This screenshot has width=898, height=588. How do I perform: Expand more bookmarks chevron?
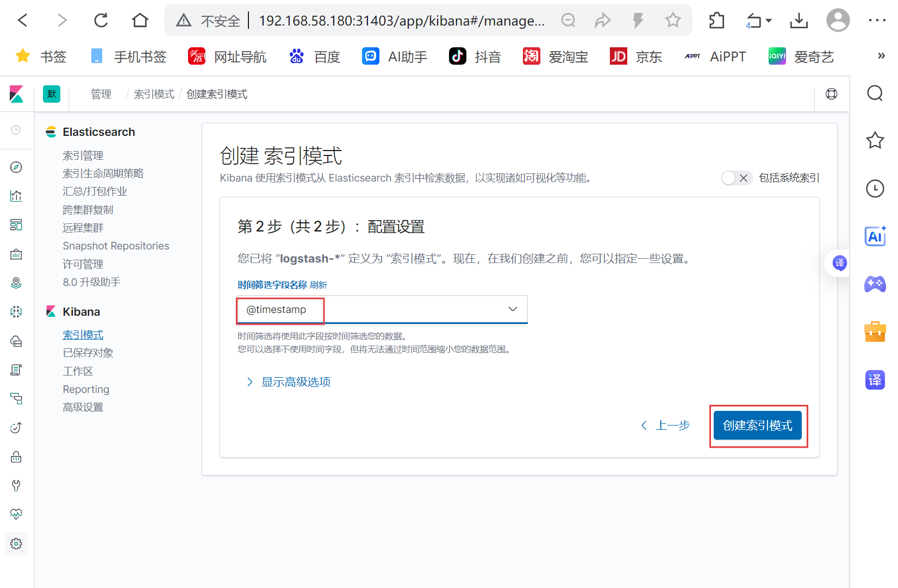pyautogui.click(x=881, y=56)
